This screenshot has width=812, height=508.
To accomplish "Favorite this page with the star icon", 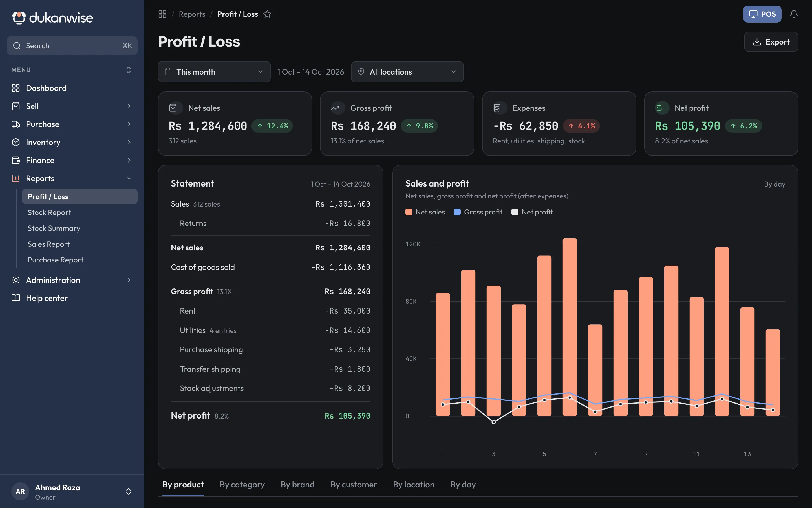I will pos(267,14).
